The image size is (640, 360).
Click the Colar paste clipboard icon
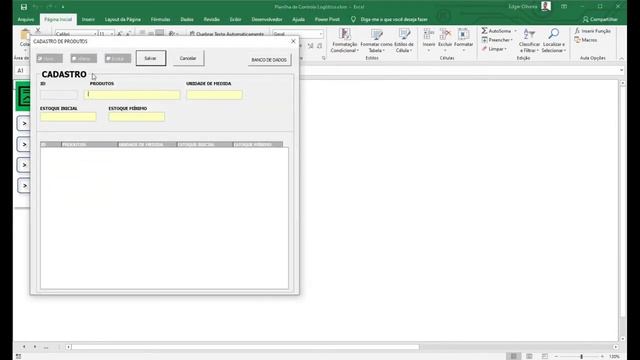(24, 35)
